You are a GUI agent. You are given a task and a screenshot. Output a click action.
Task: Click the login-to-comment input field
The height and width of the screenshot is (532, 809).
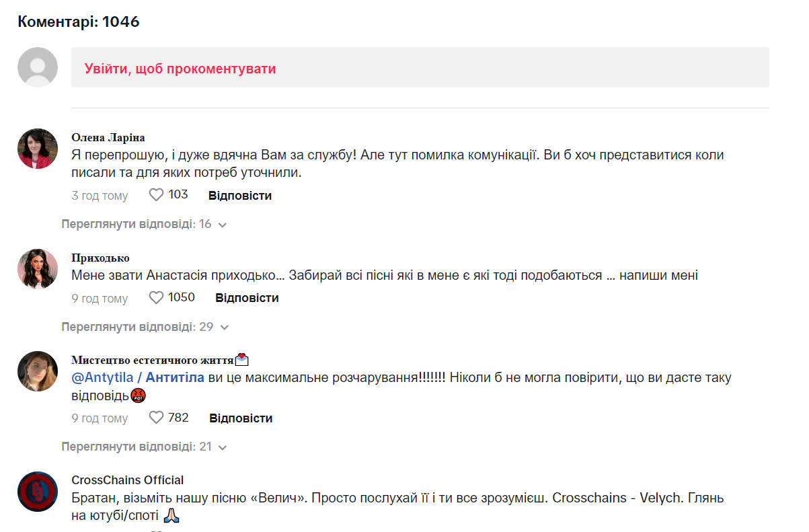tap(420, 67)
